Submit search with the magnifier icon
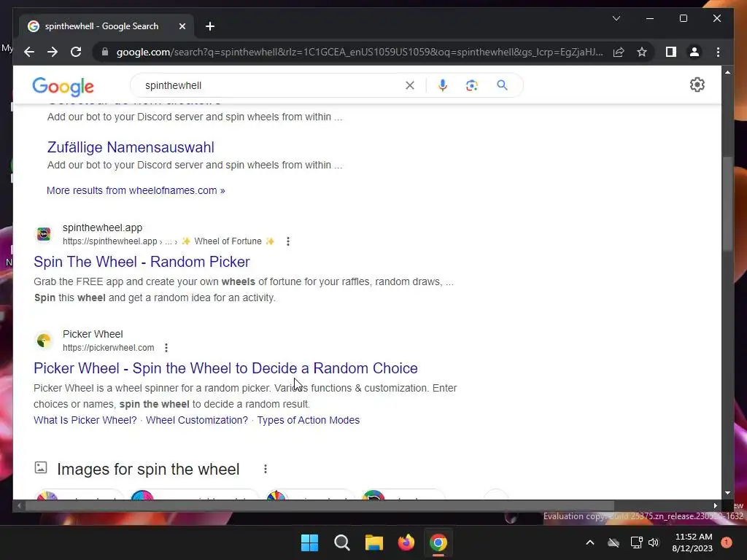 [502, 85]
